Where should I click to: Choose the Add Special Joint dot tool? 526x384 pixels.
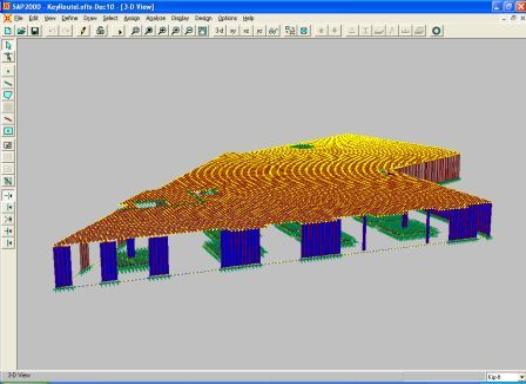(8, 71)
